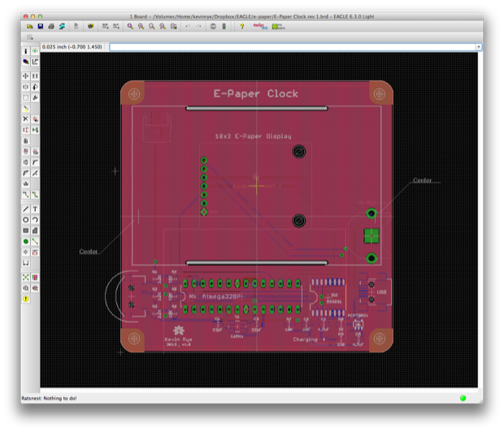
Task: Select the Polygon tool
Action: pos(35,231)
